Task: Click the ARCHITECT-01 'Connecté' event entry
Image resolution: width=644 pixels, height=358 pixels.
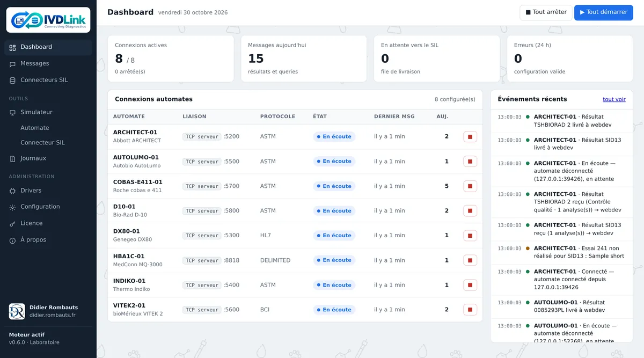Action: pos(562,280)
